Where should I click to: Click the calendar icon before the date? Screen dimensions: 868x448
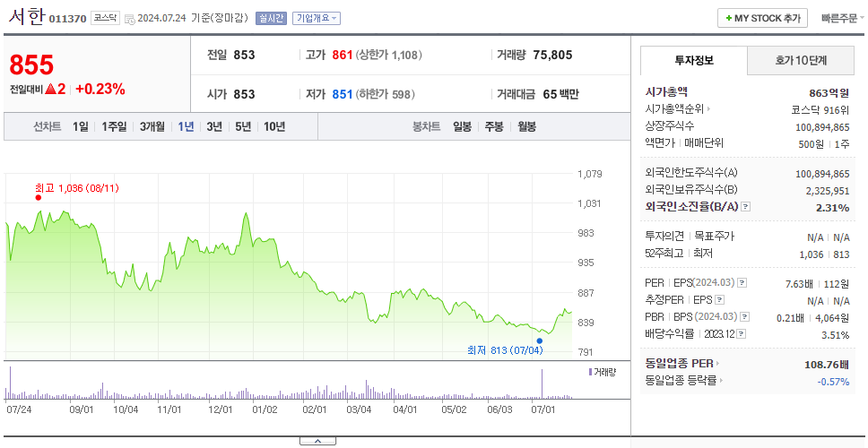click(129, 19)
